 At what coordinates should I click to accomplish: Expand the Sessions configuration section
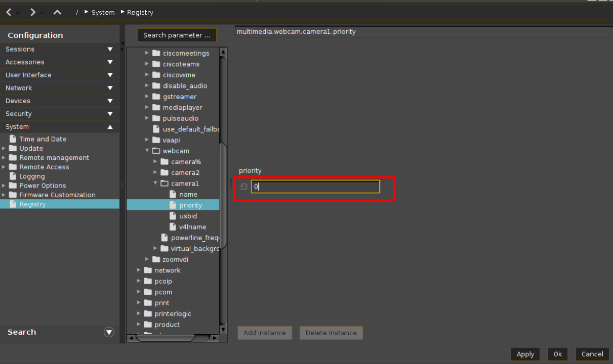[x=110, y=49]
